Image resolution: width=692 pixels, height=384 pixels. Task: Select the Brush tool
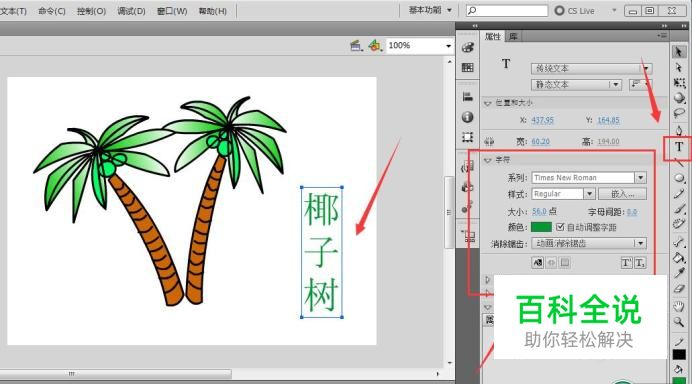(x=679, y=209)
